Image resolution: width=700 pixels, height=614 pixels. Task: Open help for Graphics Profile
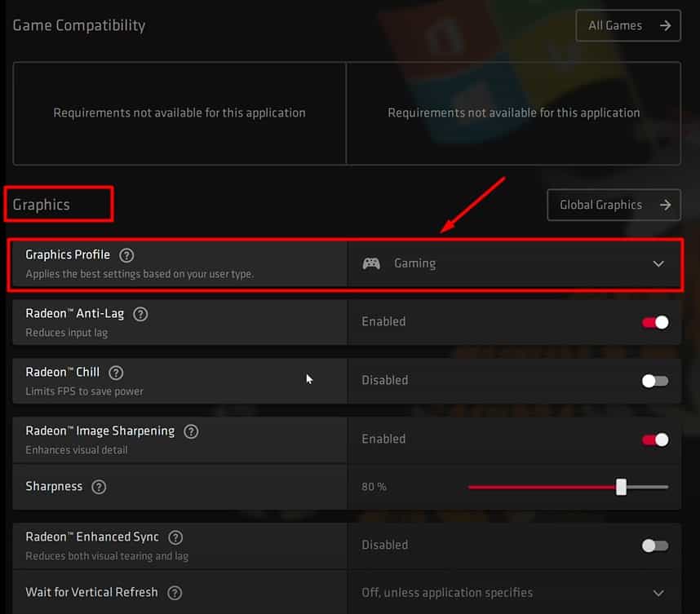126,255
